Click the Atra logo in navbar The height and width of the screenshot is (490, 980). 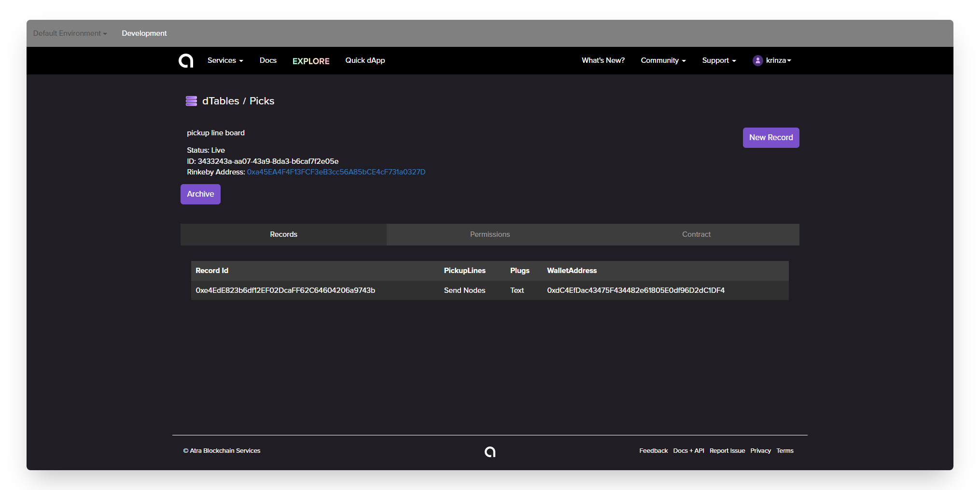[186, 60]
